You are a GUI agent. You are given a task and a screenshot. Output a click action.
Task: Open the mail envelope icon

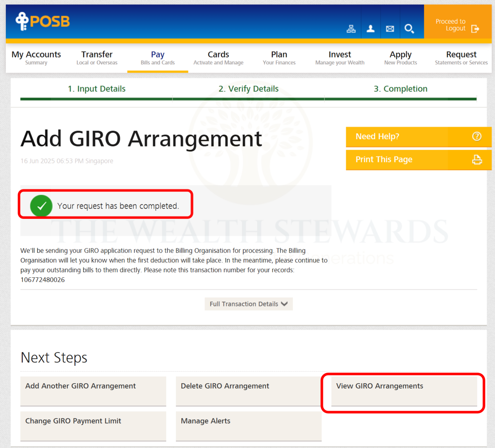(x=390, y=29)
